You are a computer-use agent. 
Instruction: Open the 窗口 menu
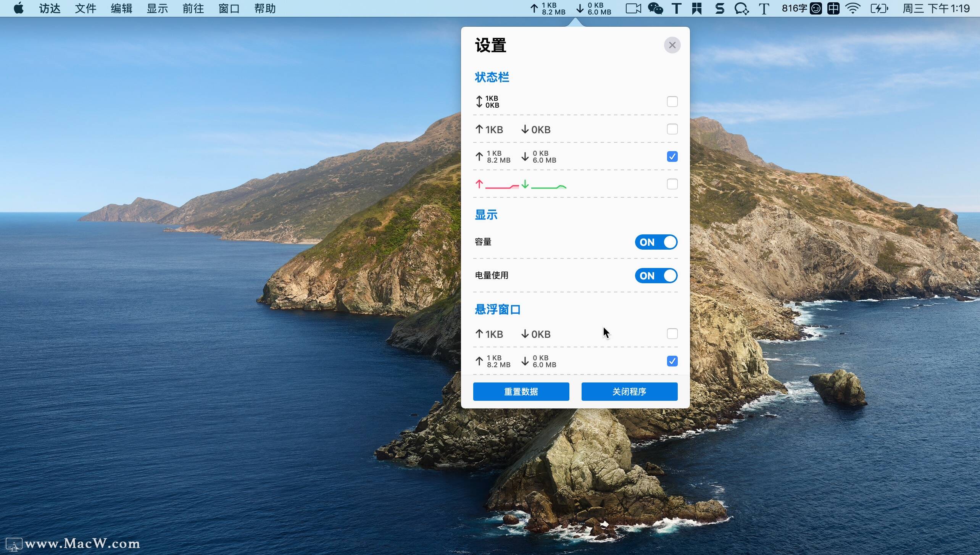point(229,8)
